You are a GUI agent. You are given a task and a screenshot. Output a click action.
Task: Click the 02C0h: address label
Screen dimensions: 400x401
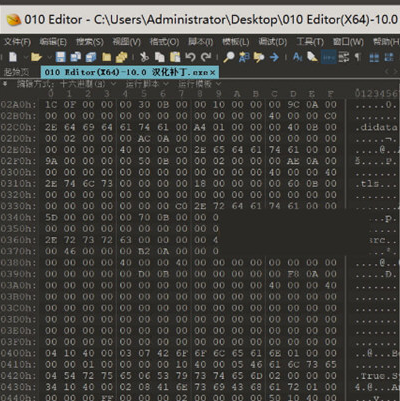tap(18, 127)
